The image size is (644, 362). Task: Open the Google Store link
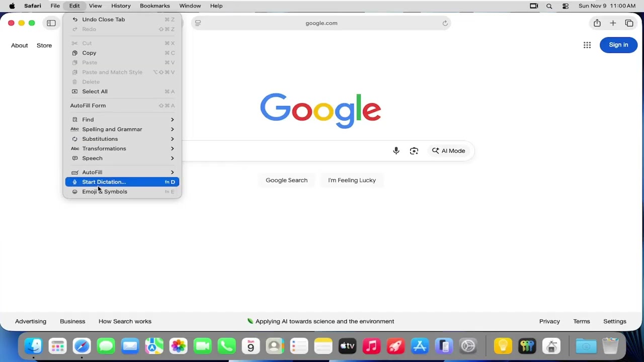click(44, 46)
